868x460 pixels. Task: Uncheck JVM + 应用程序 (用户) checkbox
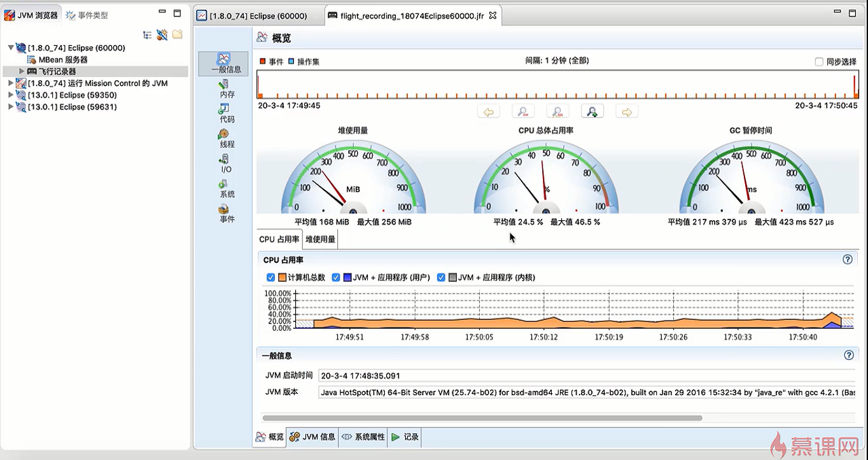336,277
